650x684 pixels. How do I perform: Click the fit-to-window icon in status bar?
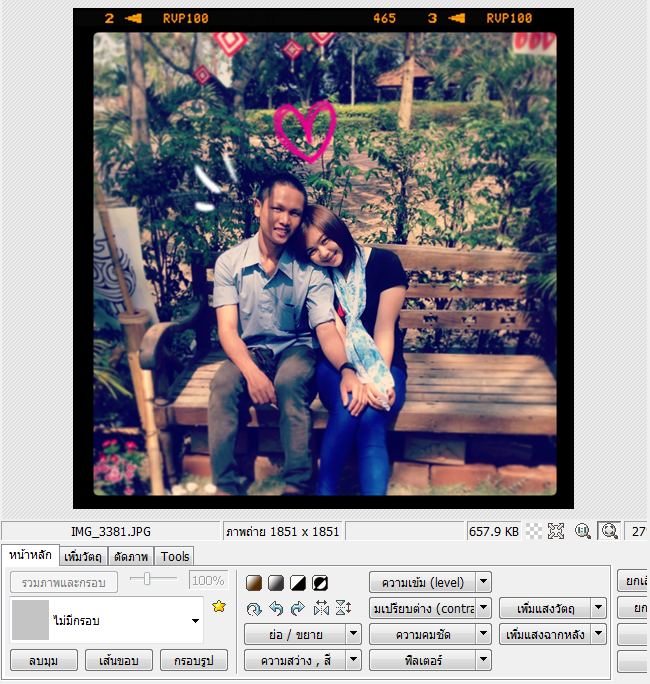[x=556, y=532]
